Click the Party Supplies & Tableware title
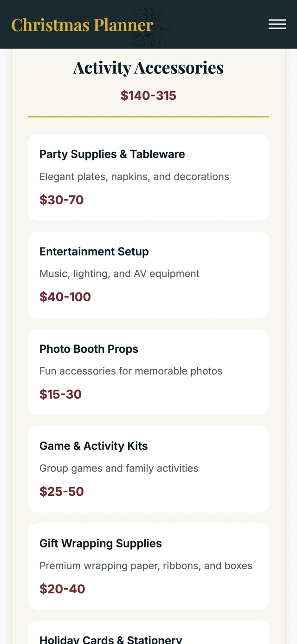The image size is (297, 644). (x=112, y=154)
